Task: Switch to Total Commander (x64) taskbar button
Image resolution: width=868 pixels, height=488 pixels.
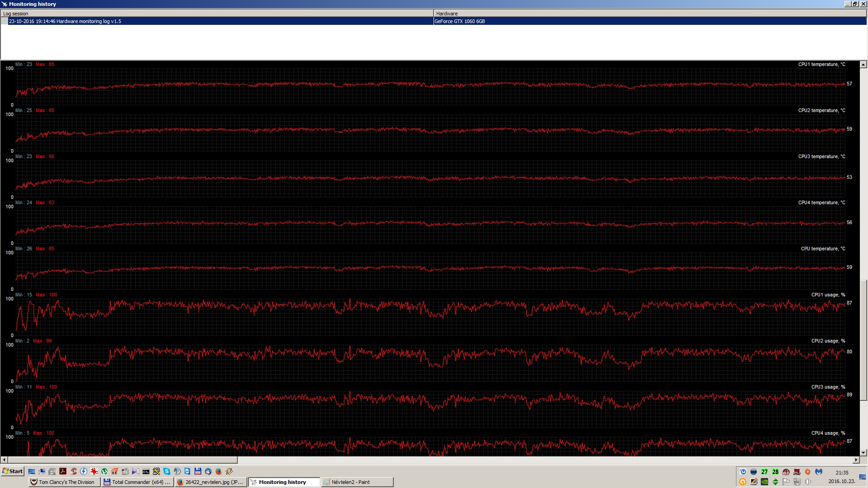Action: pyautogui.click(x=137, y=482)
